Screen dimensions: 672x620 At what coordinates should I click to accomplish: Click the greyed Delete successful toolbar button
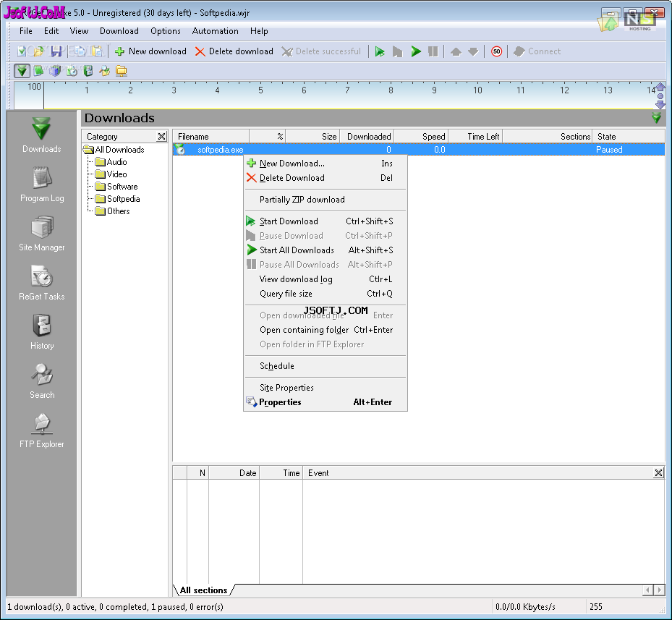click(x=321, y=51)
